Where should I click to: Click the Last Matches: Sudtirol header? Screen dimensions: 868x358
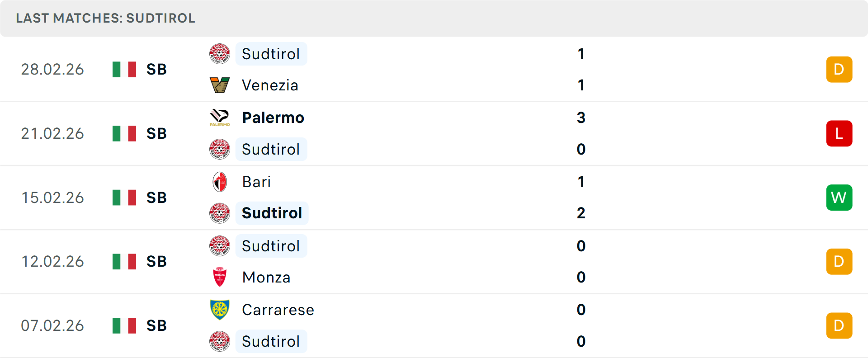point(105,18)
